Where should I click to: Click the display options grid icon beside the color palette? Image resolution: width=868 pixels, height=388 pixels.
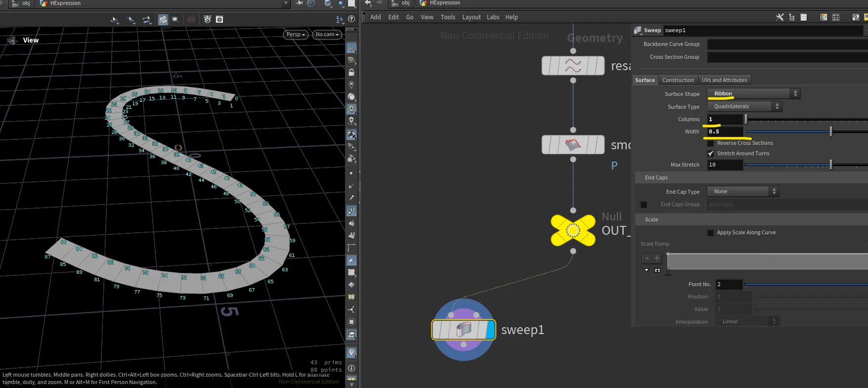click(836, 17)
